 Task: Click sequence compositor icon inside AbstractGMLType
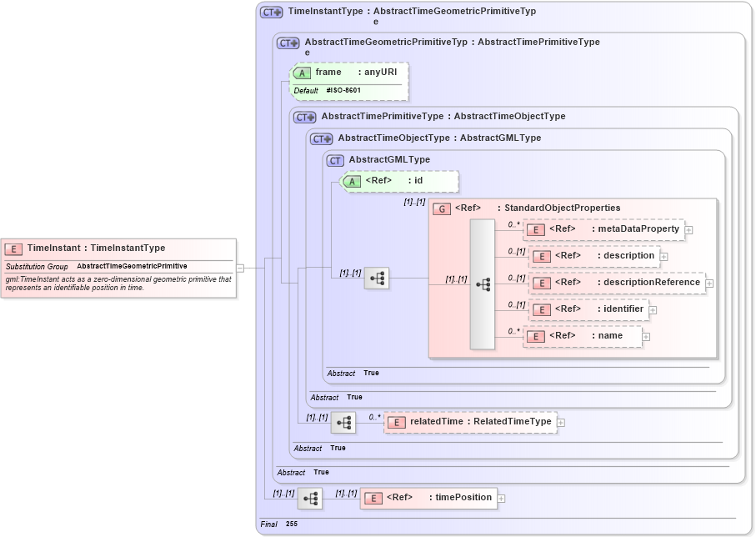point(377,279)
